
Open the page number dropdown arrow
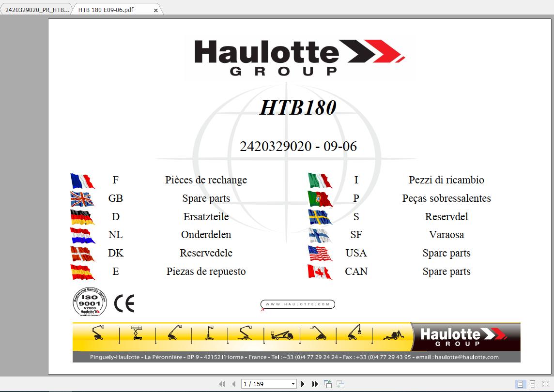(293, 383)
